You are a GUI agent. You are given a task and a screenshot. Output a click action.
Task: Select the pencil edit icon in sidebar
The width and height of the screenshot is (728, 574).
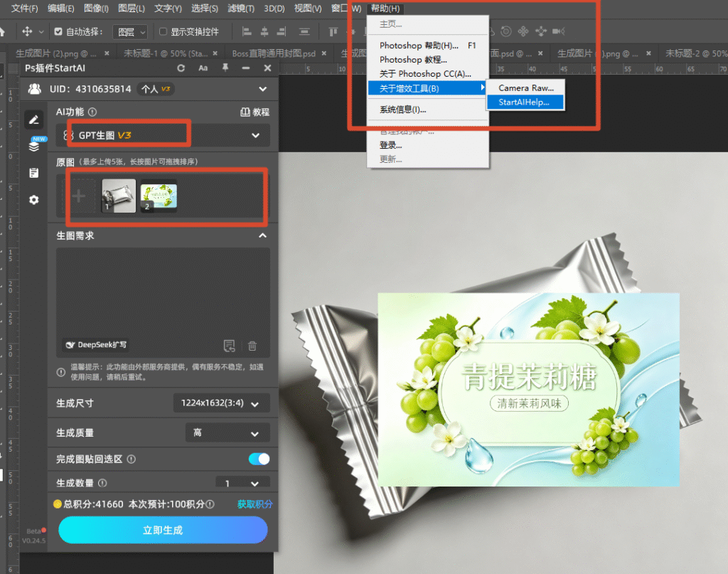[x=34, y=119]
